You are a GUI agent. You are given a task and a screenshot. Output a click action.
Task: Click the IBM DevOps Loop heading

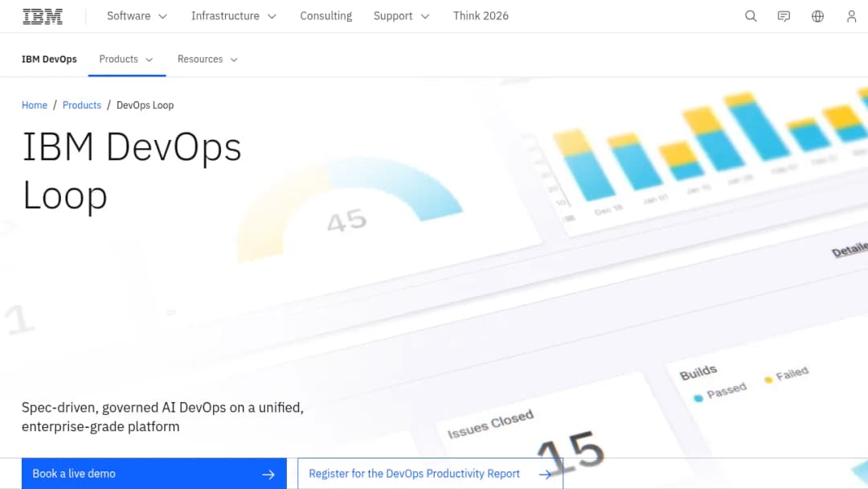click(x=132, y=171)
